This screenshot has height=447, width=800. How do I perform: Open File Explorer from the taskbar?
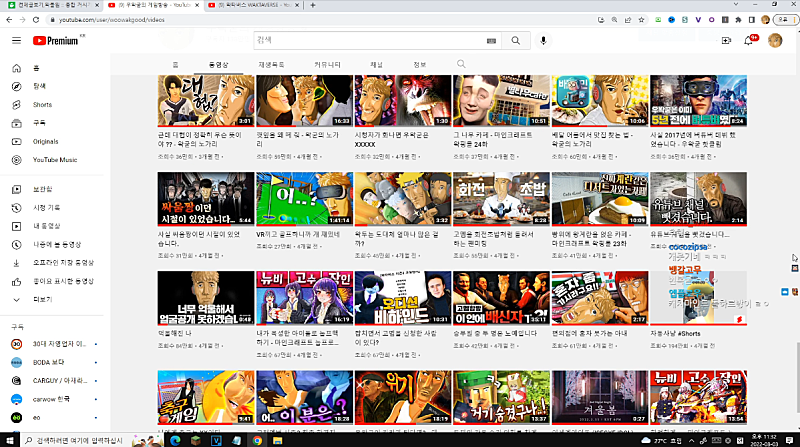277,440
